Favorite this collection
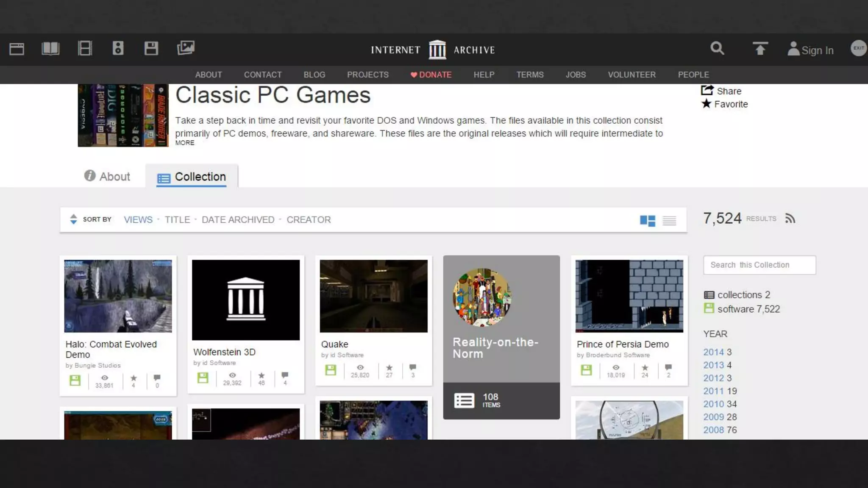868x488 pixels. point(725,104)
